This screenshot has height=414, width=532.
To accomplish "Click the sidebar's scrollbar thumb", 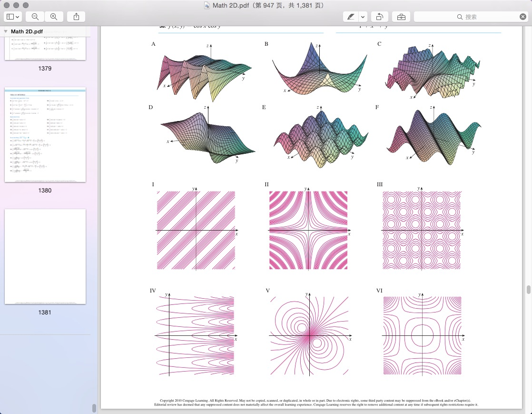I will pyautogui.click(x=94, y=408).
